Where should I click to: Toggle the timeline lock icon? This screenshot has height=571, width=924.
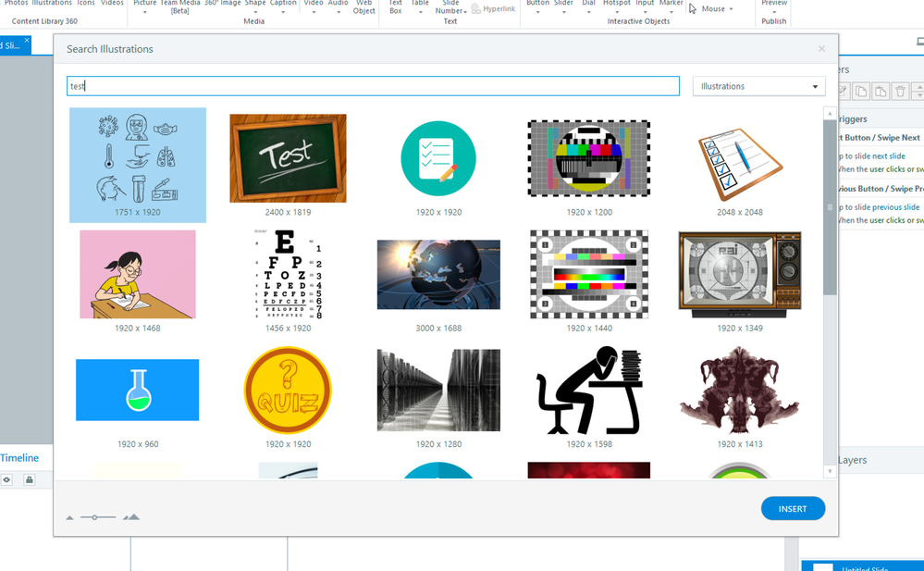29,479
